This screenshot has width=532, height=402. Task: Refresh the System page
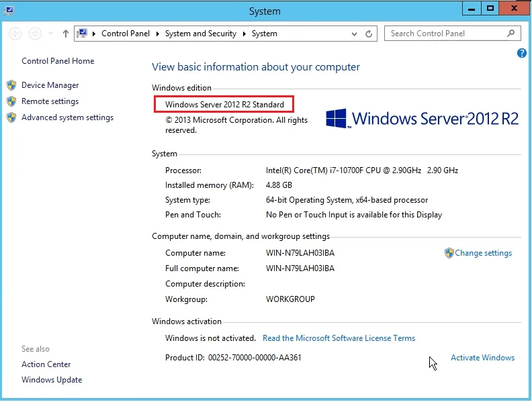coord(369,34)
